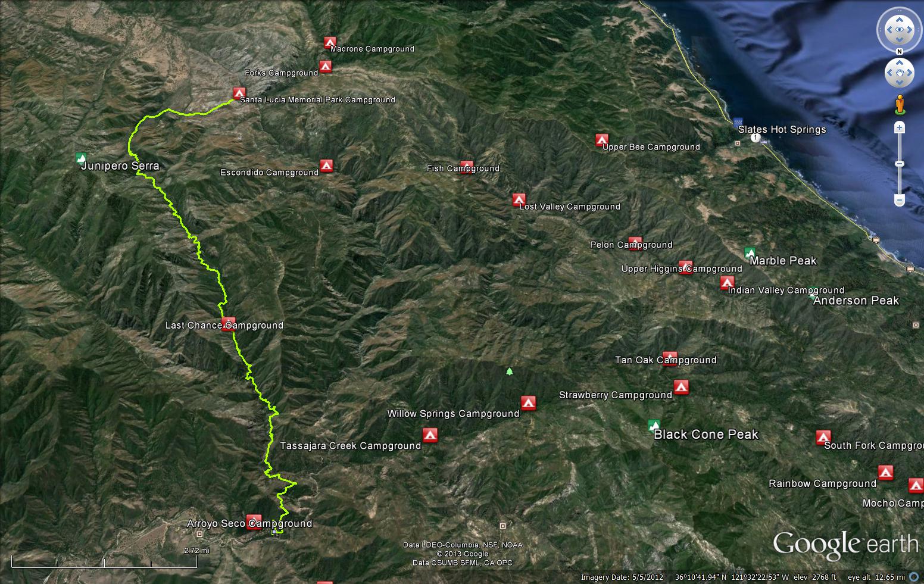Click the Junipero Serra peak icon
The height and width of the screenshot is (584, 924).
(81, 158)
